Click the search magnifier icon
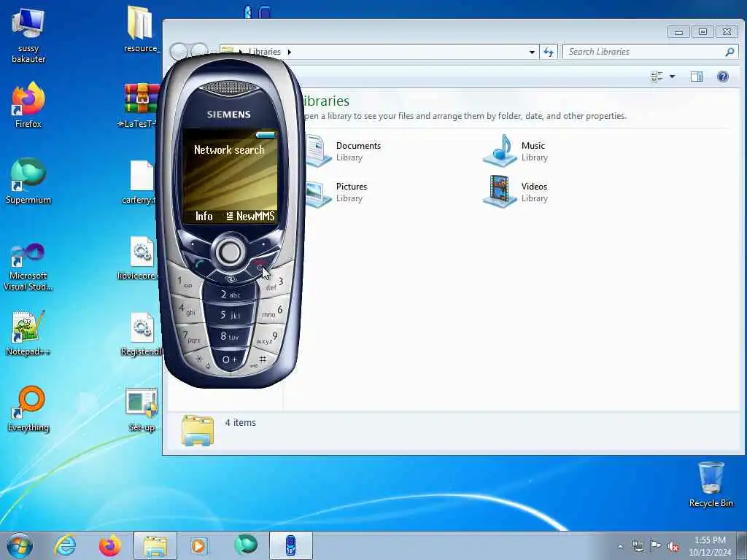Viewport: 747px width, 560px height. coord(729,52)
